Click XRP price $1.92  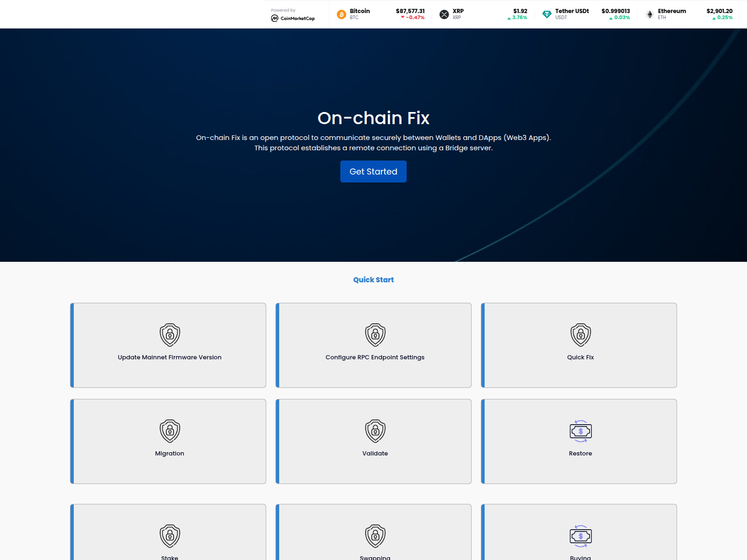[520, 11]
